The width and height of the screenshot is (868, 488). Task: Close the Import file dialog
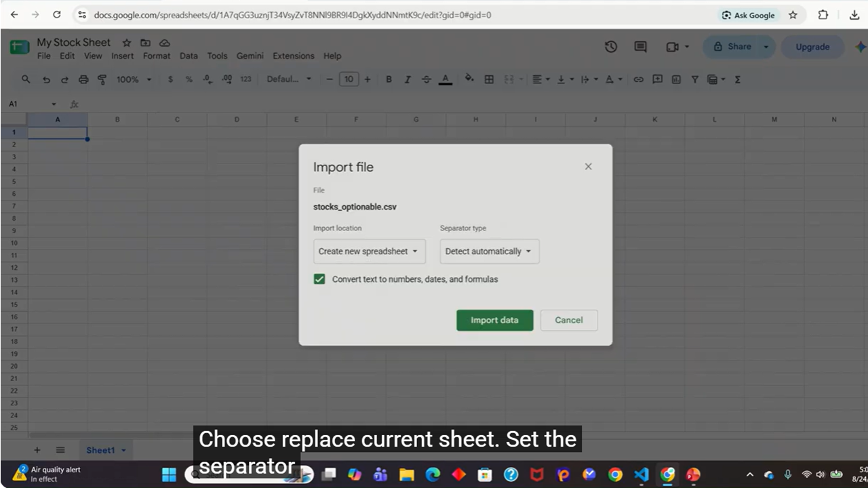click(x=588, y=167)
